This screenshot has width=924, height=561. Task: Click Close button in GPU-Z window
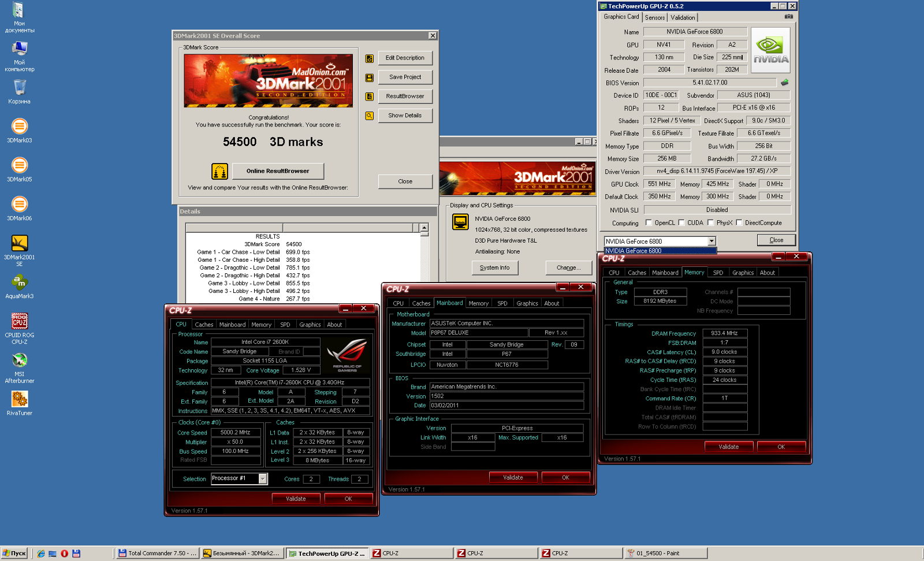(x=776, y=240)
